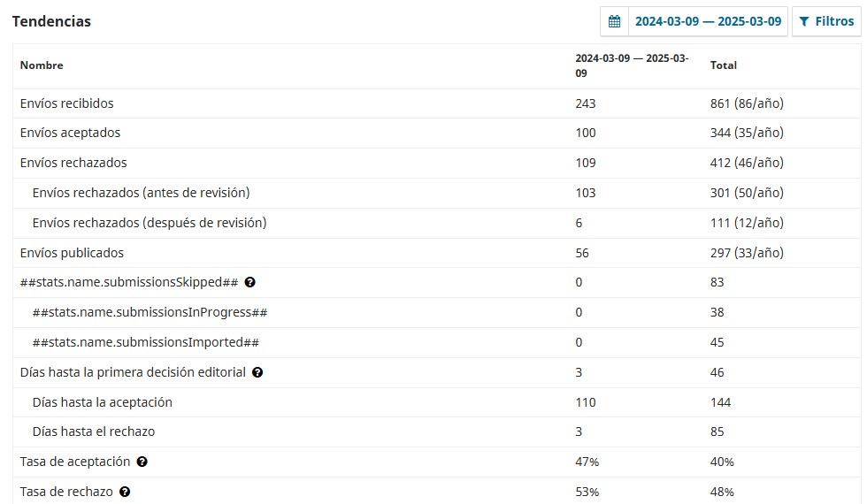This screenshot has height=504, width=867.
Task: Select the Envíos recibidos row label
Action: click(66, 103)
